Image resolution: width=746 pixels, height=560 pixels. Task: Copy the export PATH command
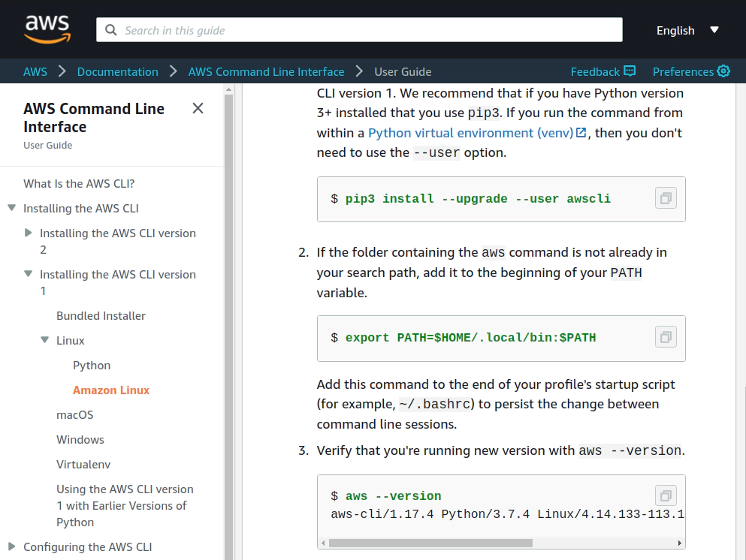pyautogui.click(x=666, y=337)
